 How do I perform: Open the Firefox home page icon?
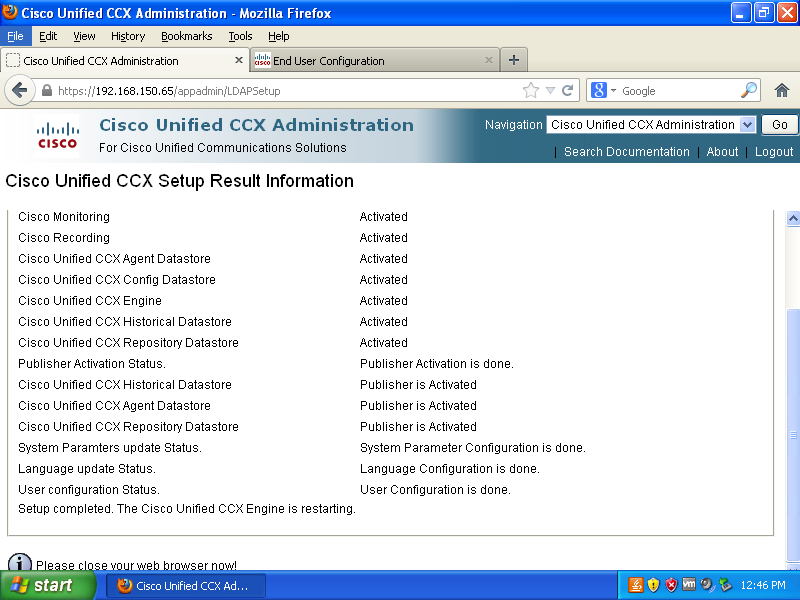click(782, 91)
